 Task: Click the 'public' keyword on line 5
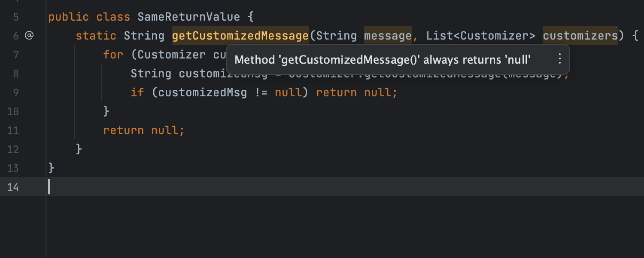point(69,17)
